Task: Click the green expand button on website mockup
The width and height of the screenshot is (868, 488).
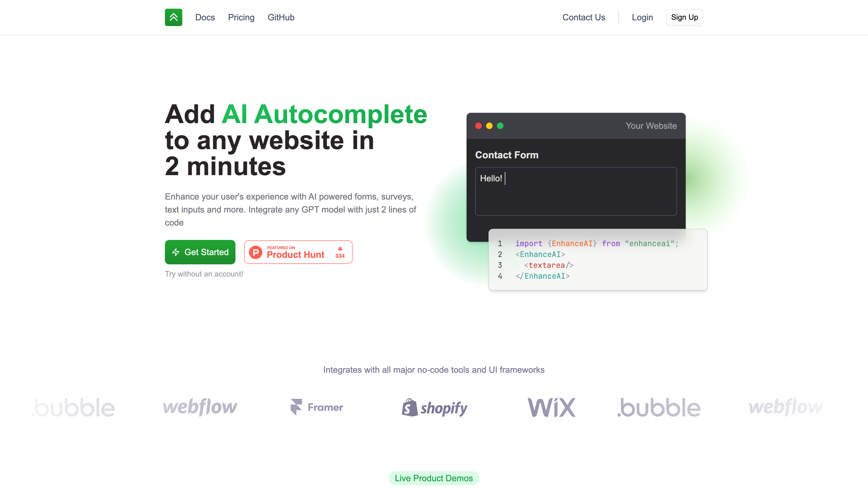Action: (501, 126)
